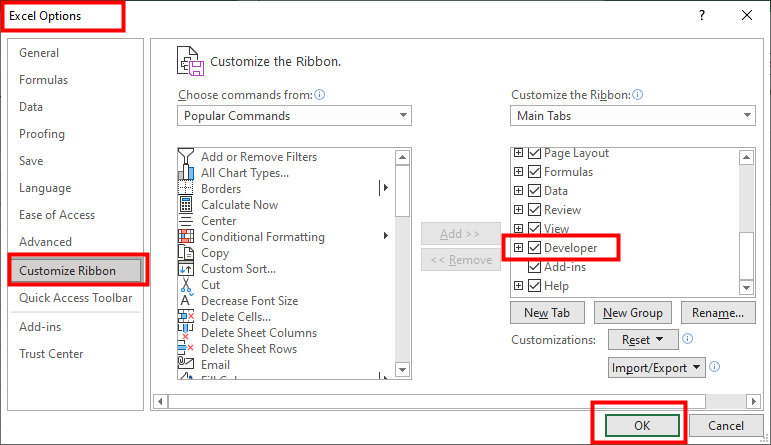771x445 pixels.
Task: Expand the Page Layout tree node
Action: (518, 153)
